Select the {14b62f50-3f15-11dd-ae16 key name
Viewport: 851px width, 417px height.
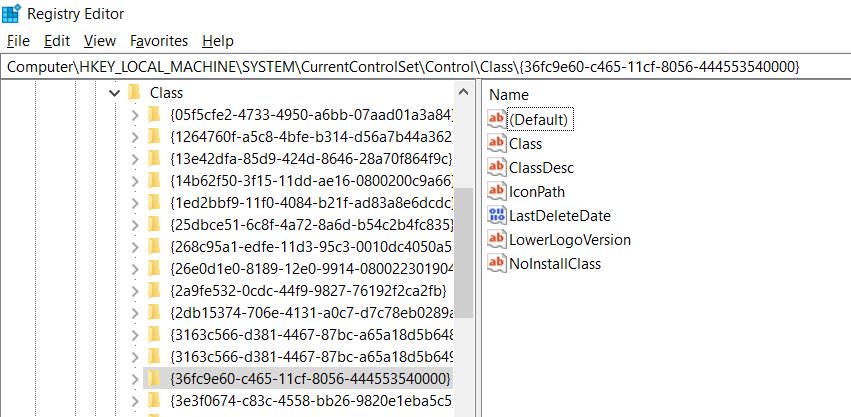coord(311,181)
